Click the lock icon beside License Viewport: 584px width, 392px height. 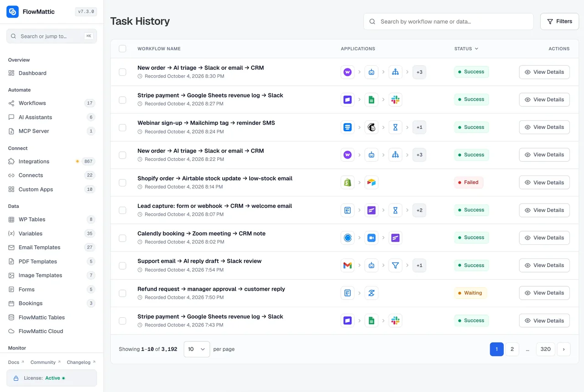16,378
